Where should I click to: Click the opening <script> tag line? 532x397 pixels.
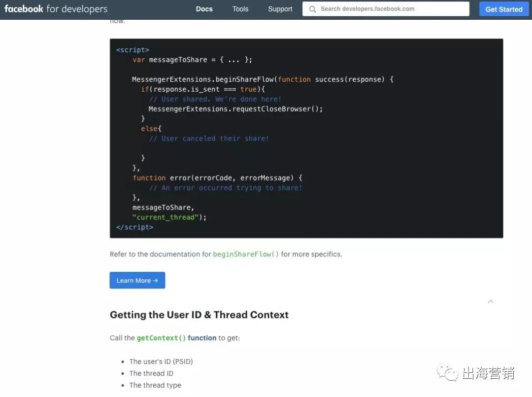pos(133,50)
